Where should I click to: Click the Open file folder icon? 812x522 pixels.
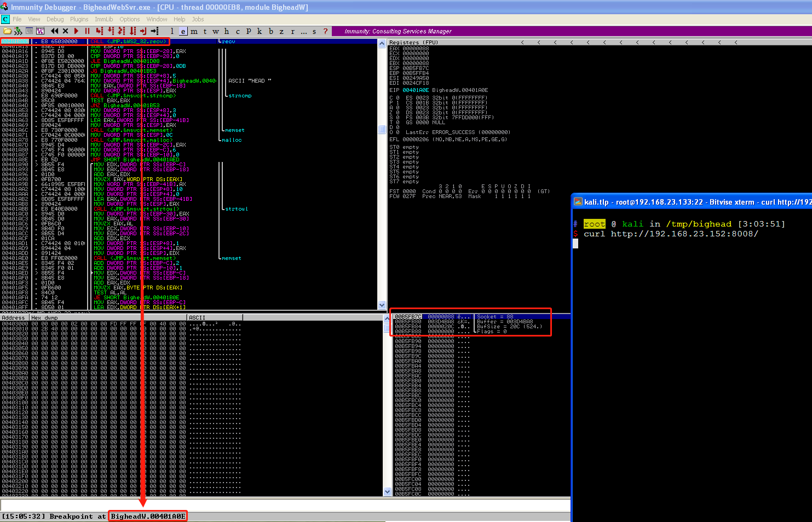(7, 31)
